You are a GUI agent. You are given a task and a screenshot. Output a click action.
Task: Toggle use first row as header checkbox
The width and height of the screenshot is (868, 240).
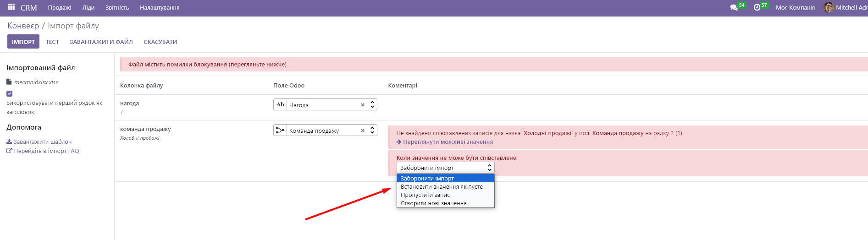(x=10, y=93)
